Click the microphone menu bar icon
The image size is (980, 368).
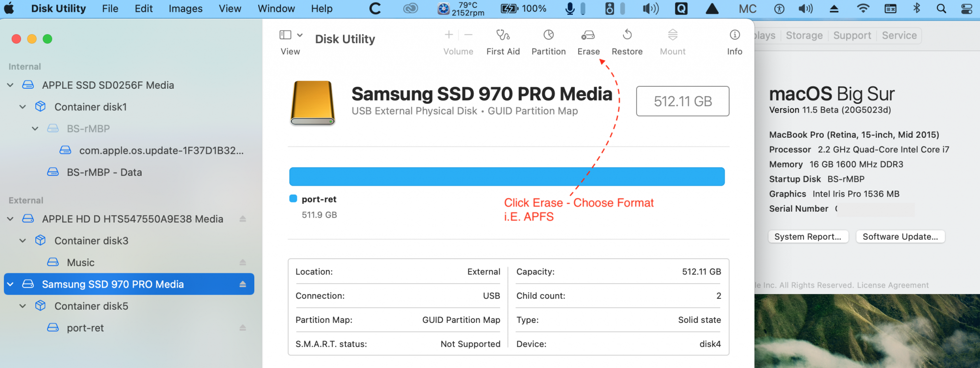tap(570, 8)
